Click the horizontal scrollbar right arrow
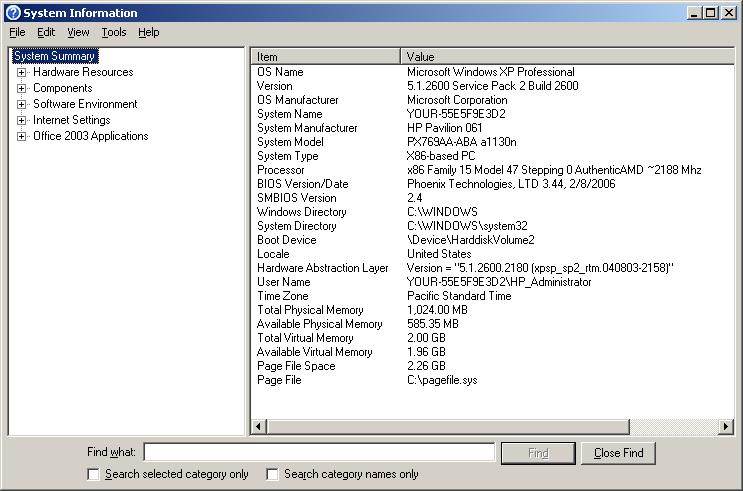The image size is (743, 491). [727, 427]
